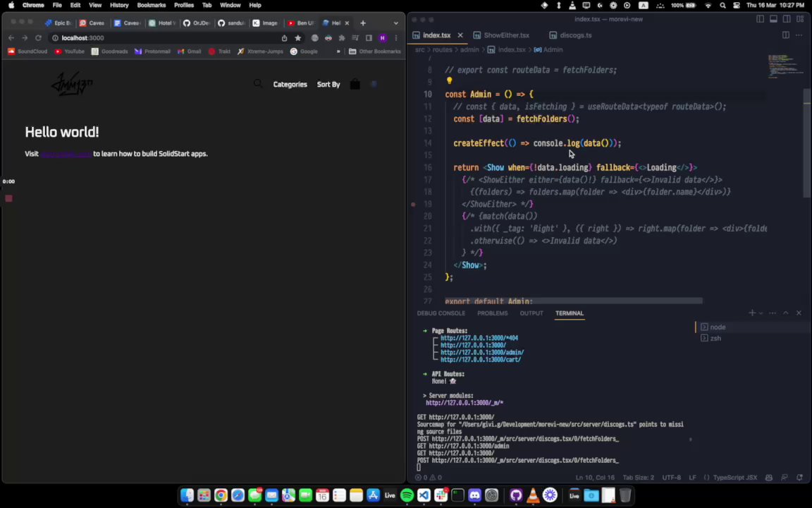Open Spotify from the Dock

click(407, 495)
